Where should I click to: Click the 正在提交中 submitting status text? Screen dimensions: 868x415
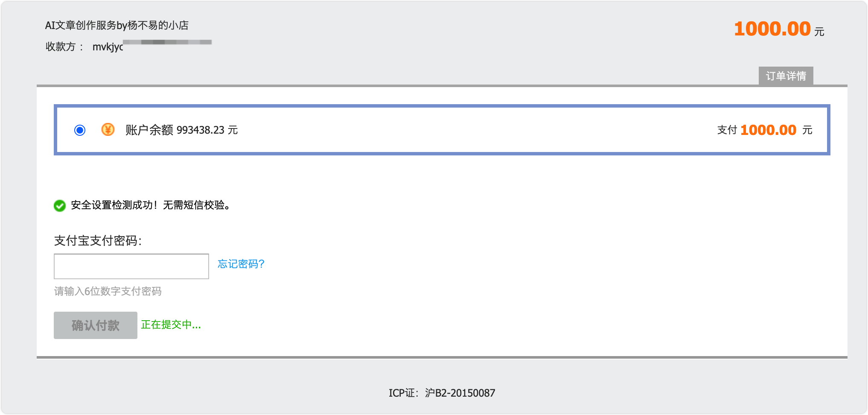(x=171, y=325)
